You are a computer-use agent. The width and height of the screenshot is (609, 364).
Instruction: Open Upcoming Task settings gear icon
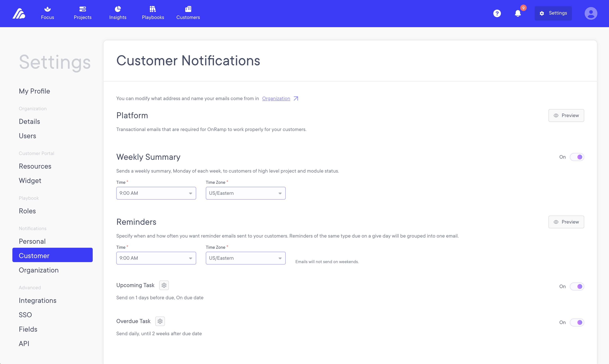click(x=164, y=285)
